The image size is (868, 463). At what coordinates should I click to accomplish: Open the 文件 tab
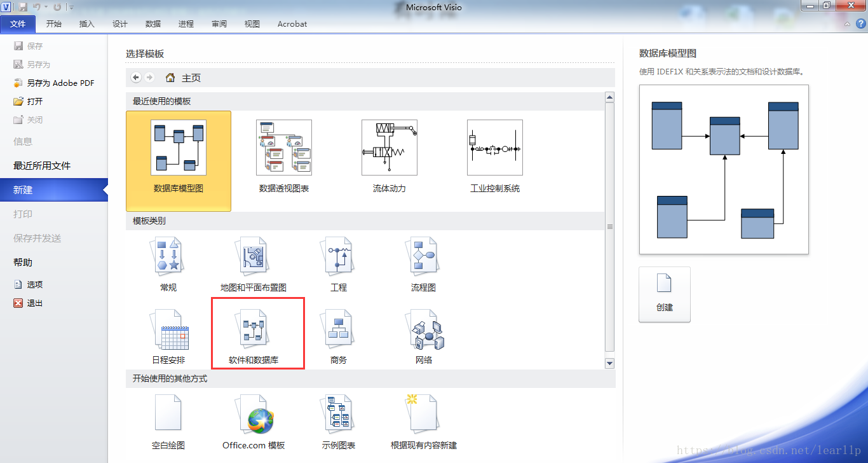point(18,24)
